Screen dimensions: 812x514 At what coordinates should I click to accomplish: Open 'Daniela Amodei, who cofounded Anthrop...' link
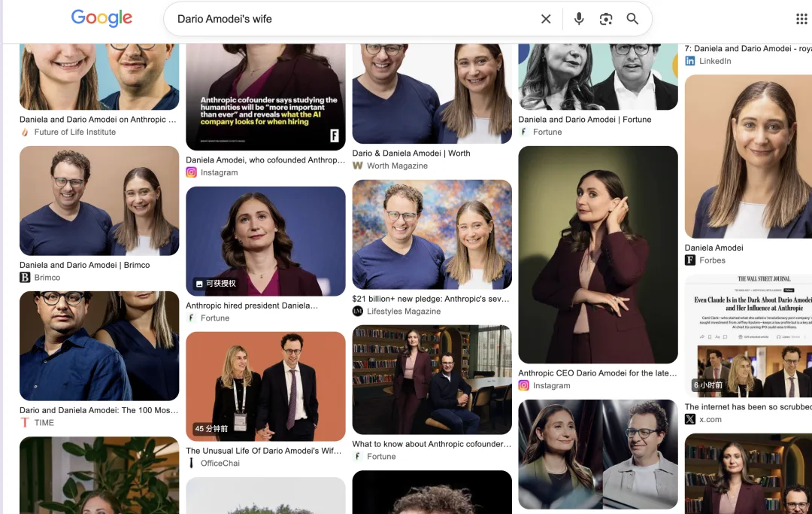(265, 160)
